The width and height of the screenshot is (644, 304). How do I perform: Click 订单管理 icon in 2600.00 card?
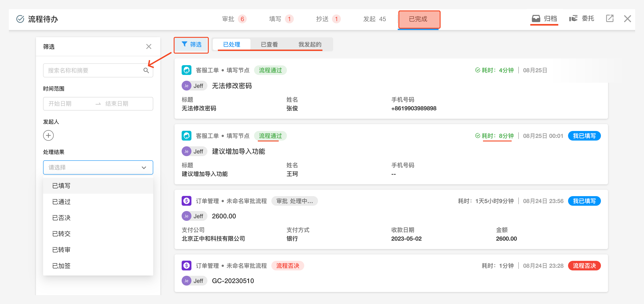pos(187,201)
